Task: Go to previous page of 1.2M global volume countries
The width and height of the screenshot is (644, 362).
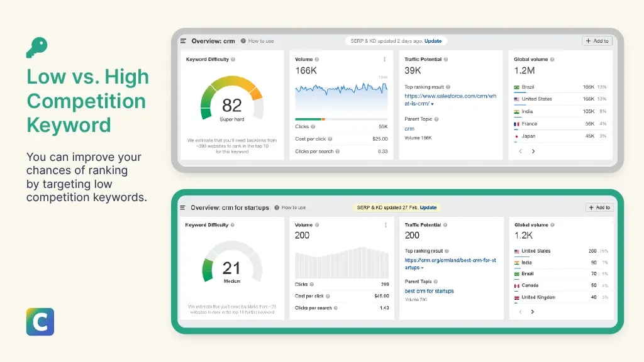Action: coord(520,151)
